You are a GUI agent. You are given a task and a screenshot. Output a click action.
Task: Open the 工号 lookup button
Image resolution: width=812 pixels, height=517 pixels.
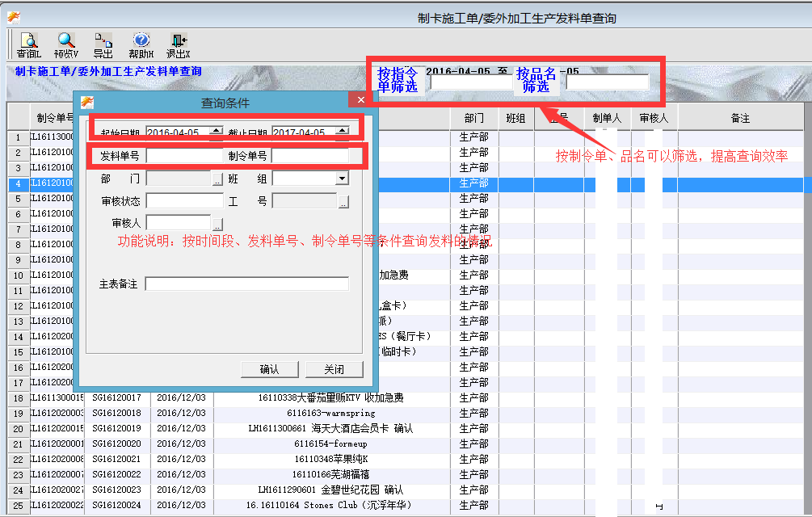pos(343,201)
